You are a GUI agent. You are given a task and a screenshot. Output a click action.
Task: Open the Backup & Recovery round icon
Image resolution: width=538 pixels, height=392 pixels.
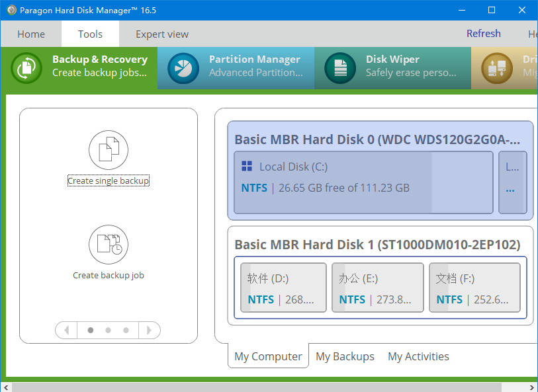click(x=26, y=68)
